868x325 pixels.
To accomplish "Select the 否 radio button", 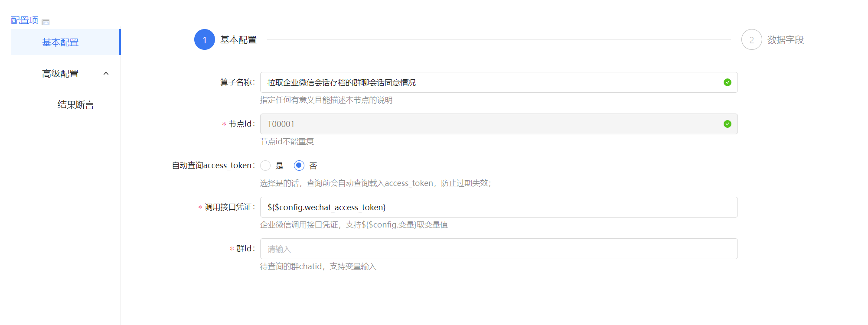I will tap(299, 166).
